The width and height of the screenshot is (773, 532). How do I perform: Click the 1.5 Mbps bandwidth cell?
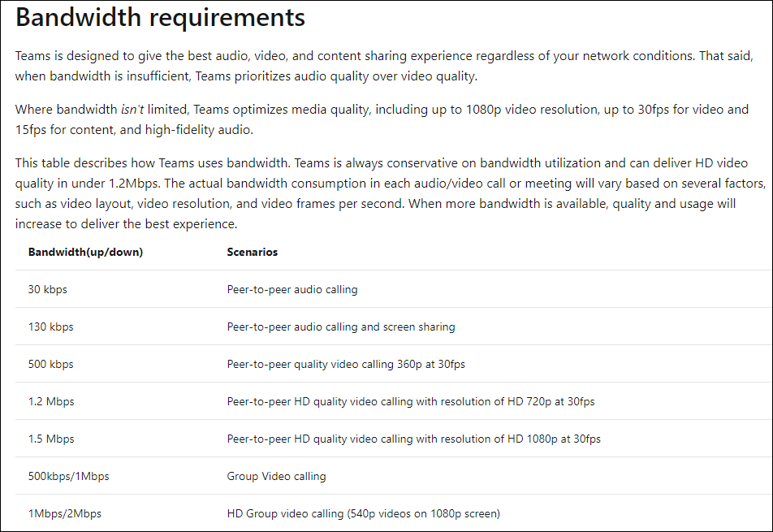pyautogui.click(x=51, y=439)
